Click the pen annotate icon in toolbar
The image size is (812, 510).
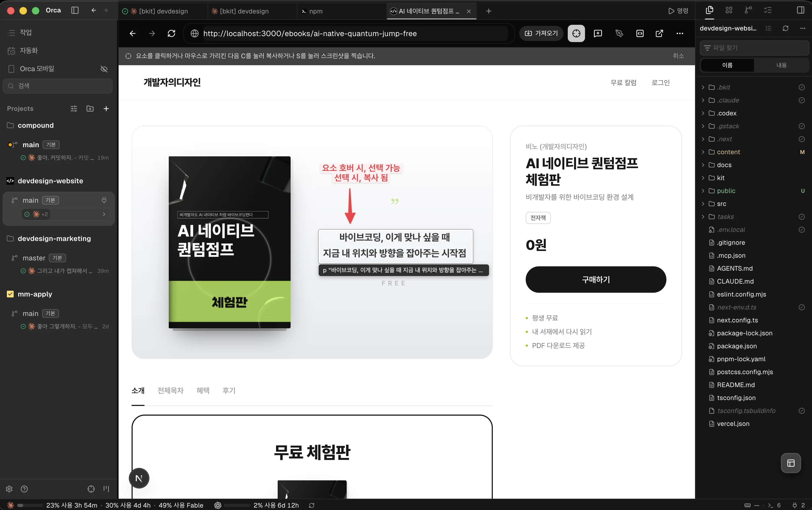pos(619,33)
